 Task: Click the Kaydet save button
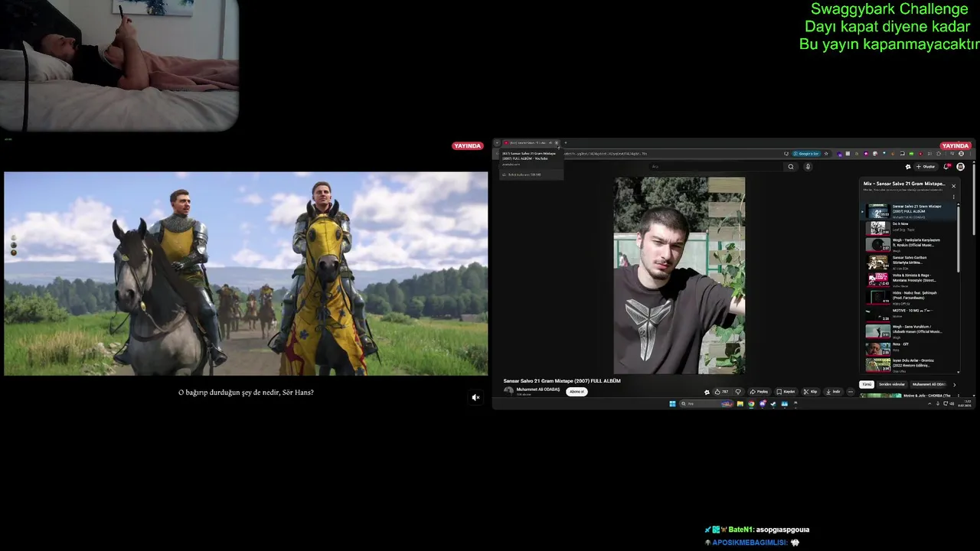pos(786,392)
